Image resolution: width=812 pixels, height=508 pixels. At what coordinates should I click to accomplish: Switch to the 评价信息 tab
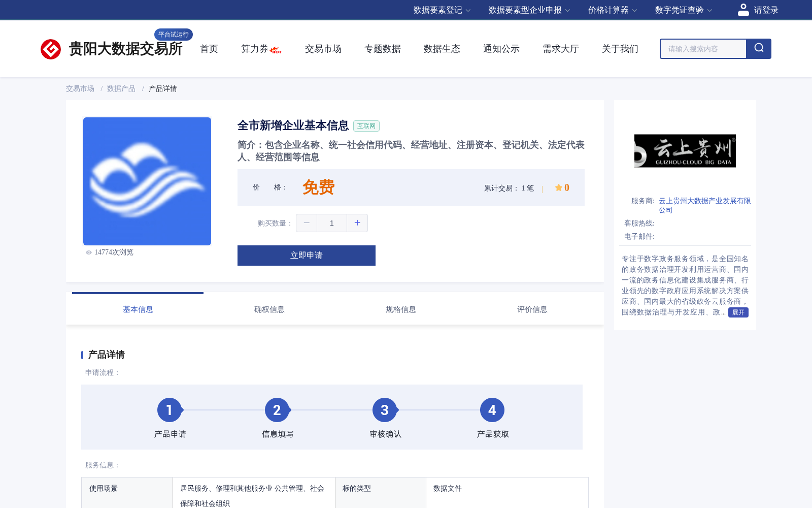click(x=532, y=309)
